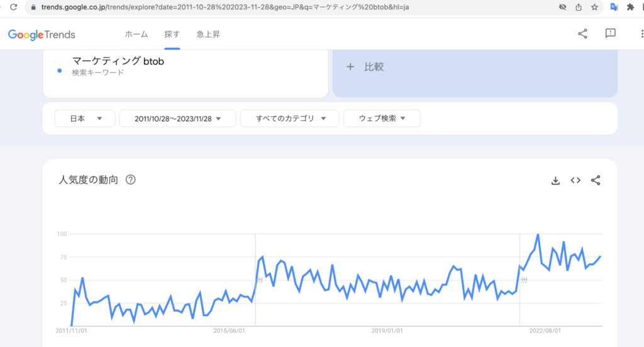The height and width of the screenshot is (347, 644).
Task: Click the 2019/01/01 axis label
Action: click(x=387, y=331)
